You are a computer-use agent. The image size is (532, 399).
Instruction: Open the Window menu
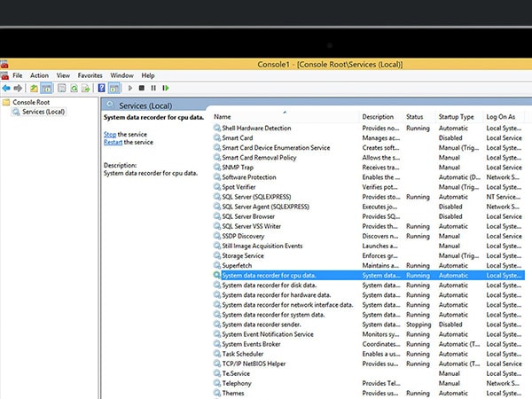pyautogui.click(x=121, y=75)
